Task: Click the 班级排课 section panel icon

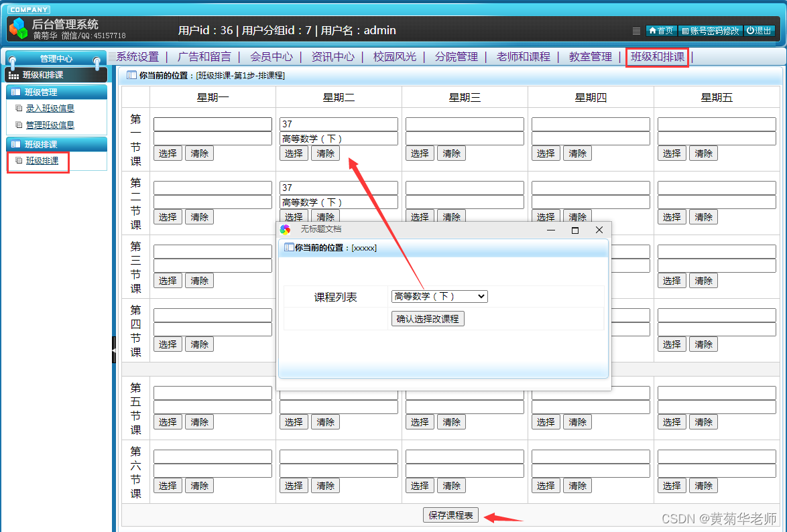Action: point(15,144)
